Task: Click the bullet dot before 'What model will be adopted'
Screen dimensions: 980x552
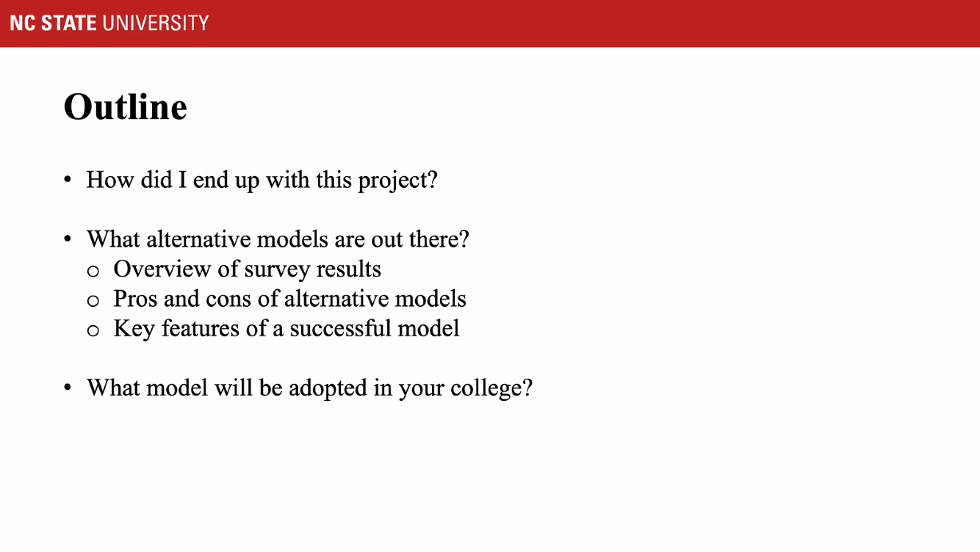Action: [x=68, y=388]
